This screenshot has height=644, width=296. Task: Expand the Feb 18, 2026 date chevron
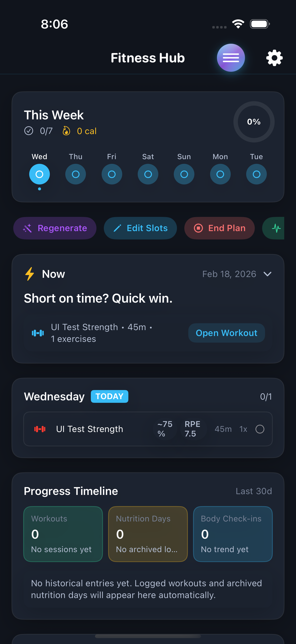pos(268,274)
